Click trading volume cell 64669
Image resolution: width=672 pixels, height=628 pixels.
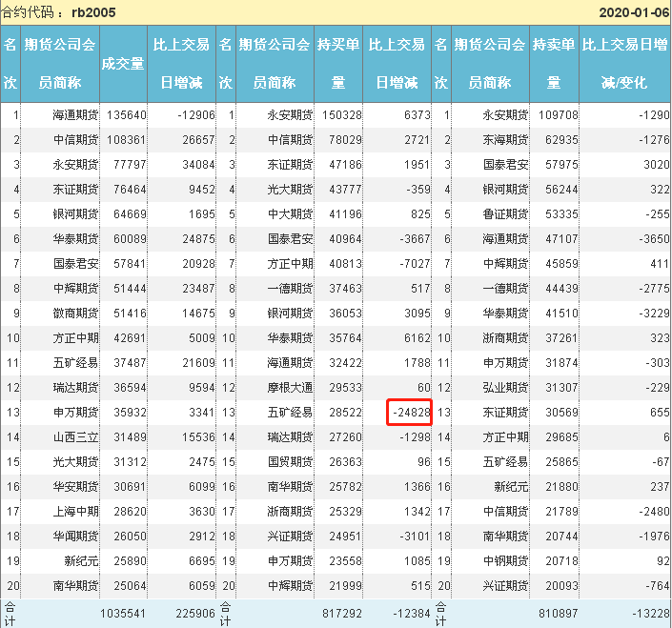point(130,214)
